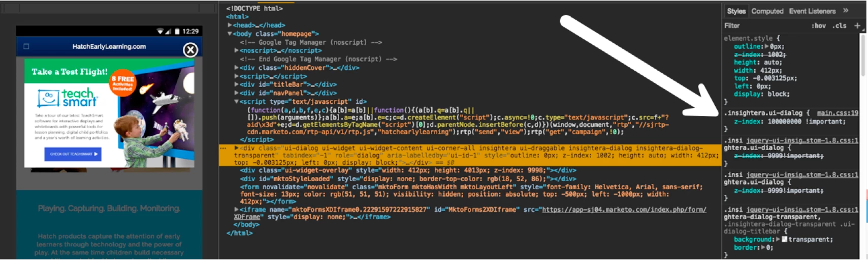868x262 pixels.
Task: Click the Check Out TeachSmart button
Action: [73, 154]
